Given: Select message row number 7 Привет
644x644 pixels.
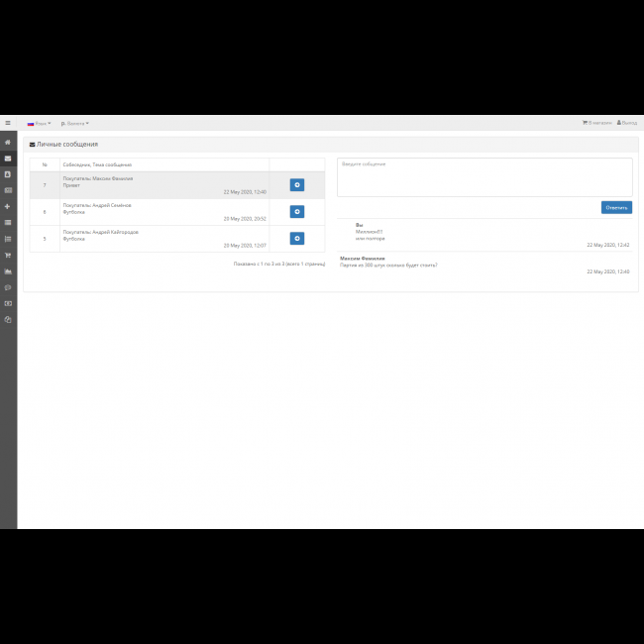Looking at the screenshot, I should click(x=163, y=185).
